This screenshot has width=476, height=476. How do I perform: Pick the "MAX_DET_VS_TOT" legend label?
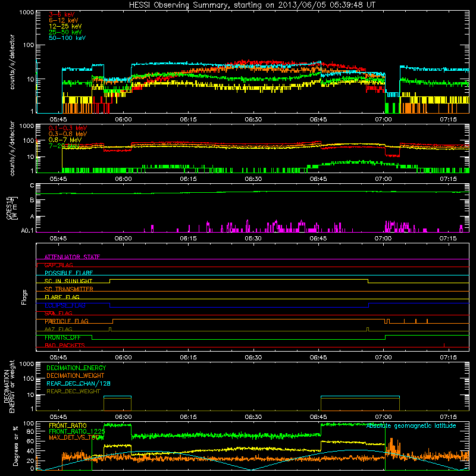pos(74,437)
